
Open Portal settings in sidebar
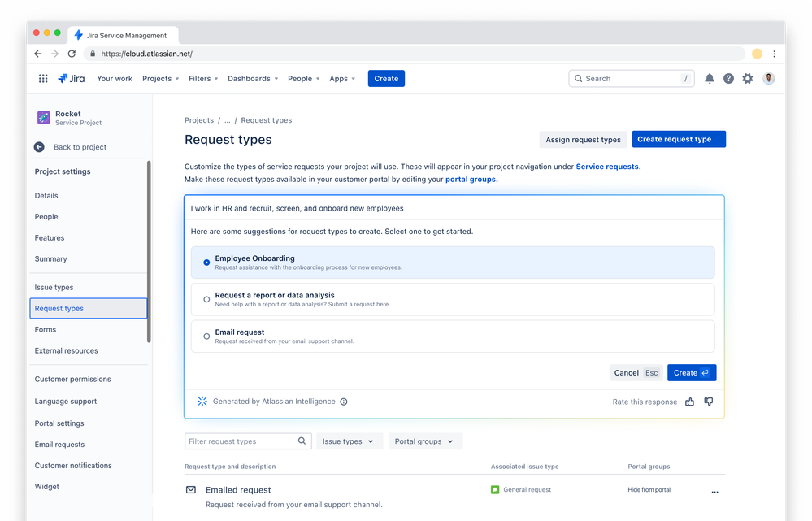click(59, 423)
